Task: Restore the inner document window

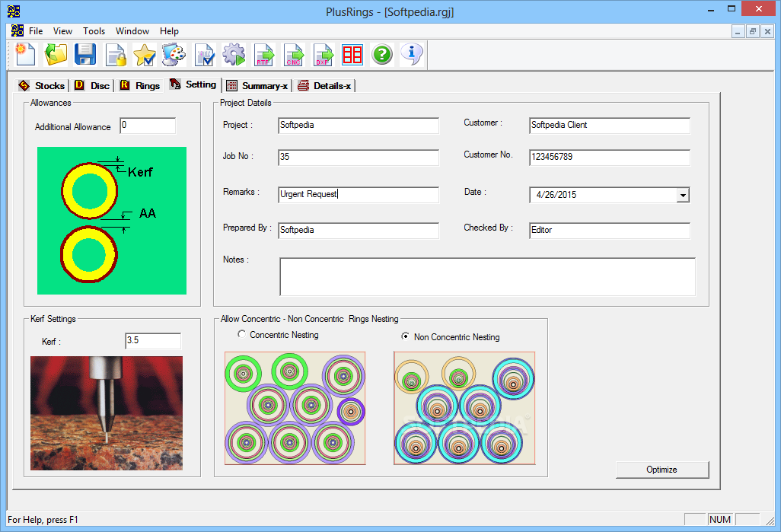Action: pyautogui.click(x=753, y=31)
